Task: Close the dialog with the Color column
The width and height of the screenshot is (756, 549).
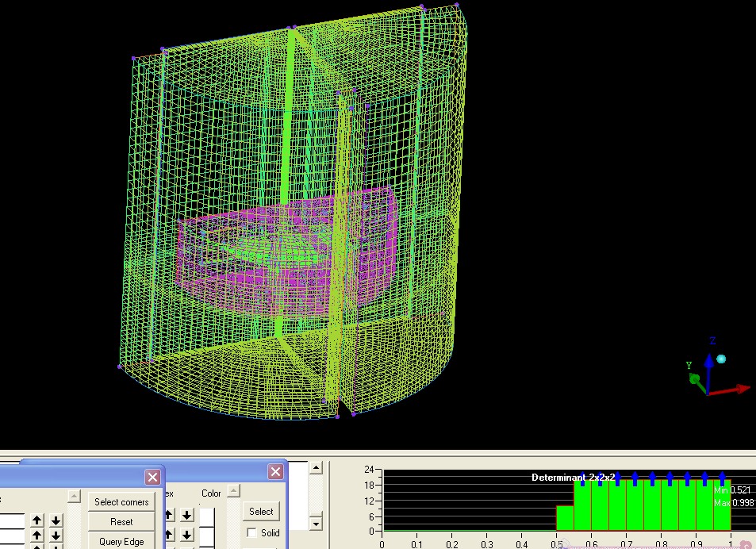Action: pos(275,472)
